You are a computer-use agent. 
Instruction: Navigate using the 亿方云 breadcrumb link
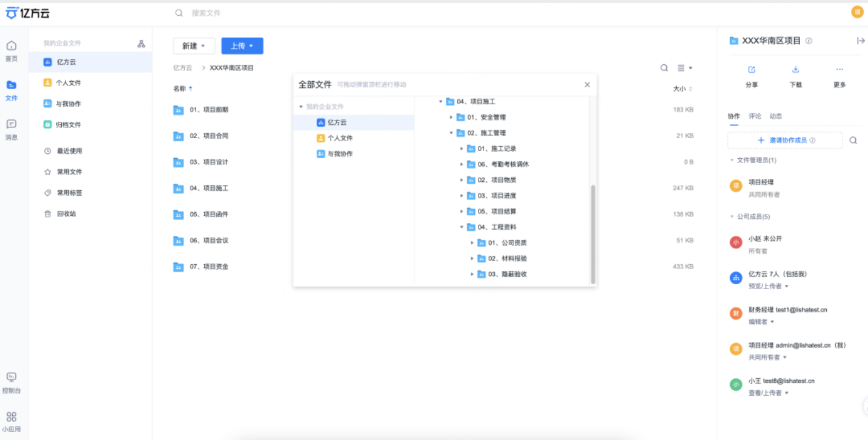tap(182, 67)
